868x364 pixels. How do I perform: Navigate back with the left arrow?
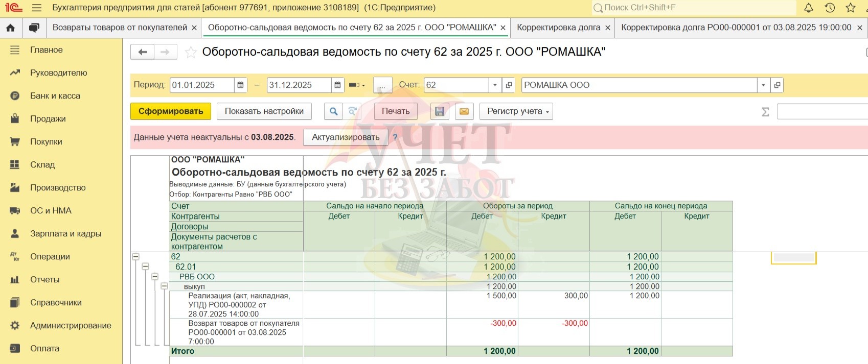coord(143,52)
